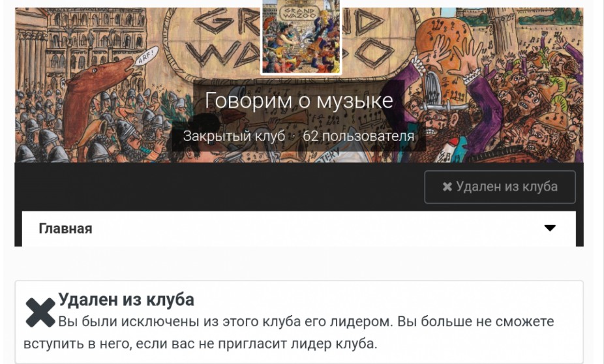Click the black triangle arrow beside Главная
Screen dimensions: 604x364
[x=550, y=228]
